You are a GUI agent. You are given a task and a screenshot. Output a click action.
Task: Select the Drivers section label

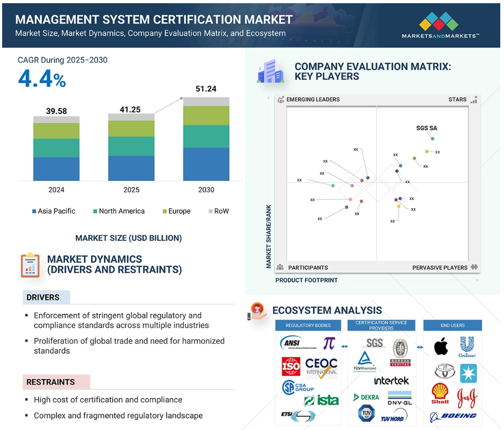46,298
